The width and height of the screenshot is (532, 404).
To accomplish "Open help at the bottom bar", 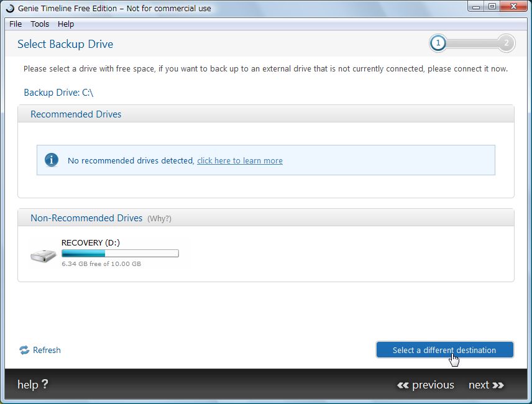I will click(x=33, y=385).
